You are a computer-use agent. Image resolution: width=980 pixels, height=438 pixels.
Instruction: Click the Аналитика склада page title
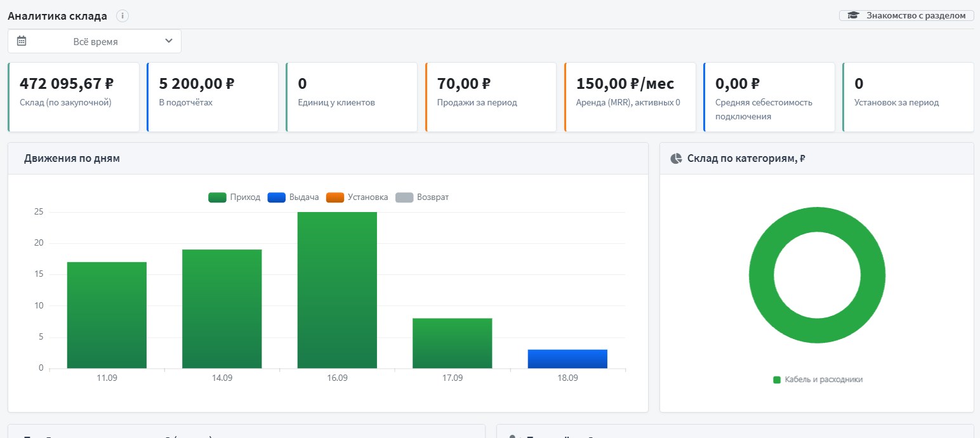coord(57,16)
